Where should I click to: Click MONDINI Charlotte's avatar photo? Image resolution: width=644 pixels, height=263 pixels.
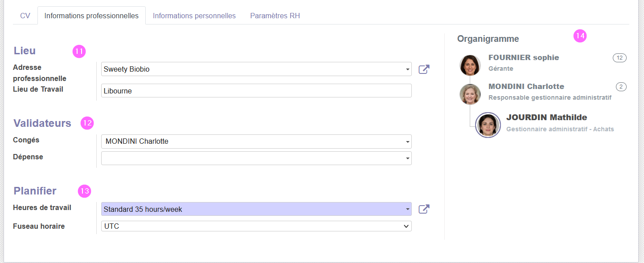[470, 94]
